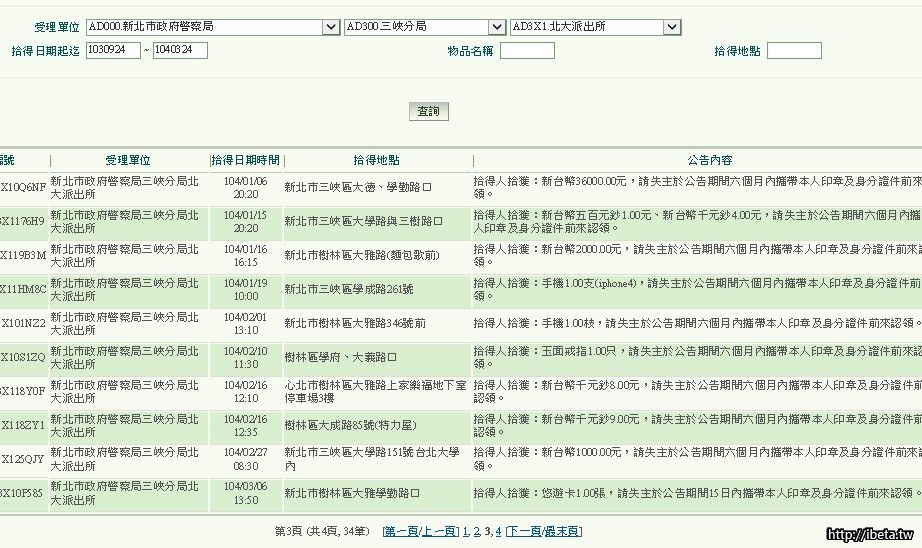Click the 受理單位 column header
The image size is (922, 548).
(128, 160)
